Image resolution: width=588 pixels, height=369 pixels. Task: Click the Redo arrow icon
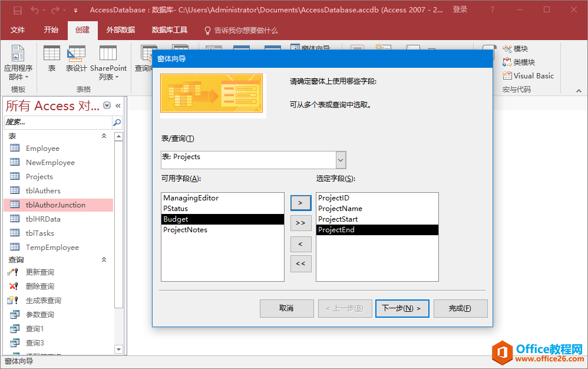point(55,10)
